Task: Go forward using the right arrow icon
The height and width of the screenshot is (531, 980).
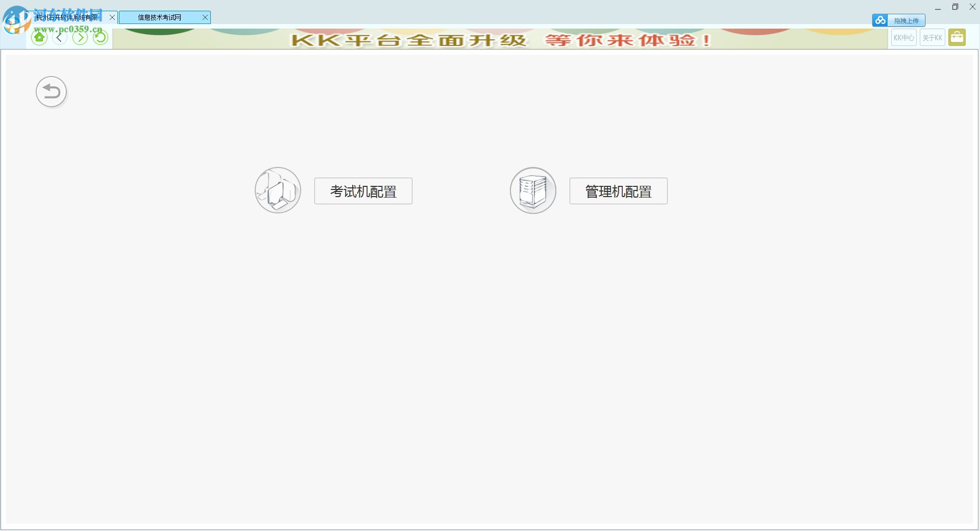Action: point(80,37)
